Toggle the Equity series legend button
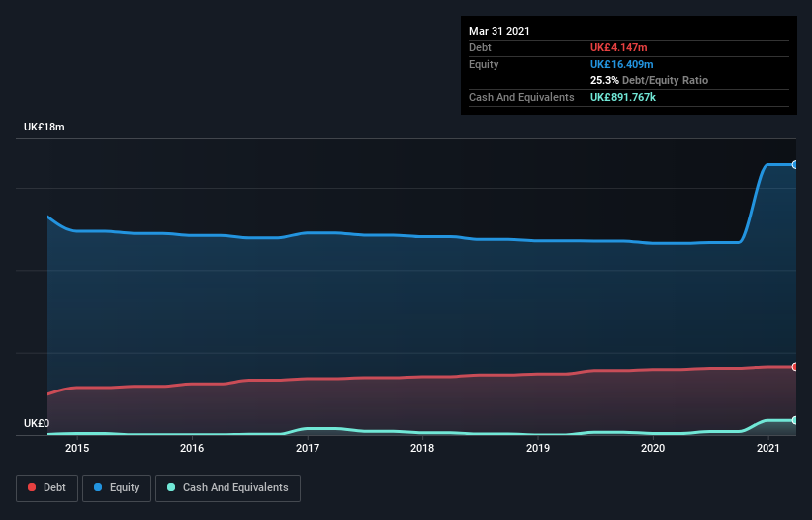 click(117, 488)
